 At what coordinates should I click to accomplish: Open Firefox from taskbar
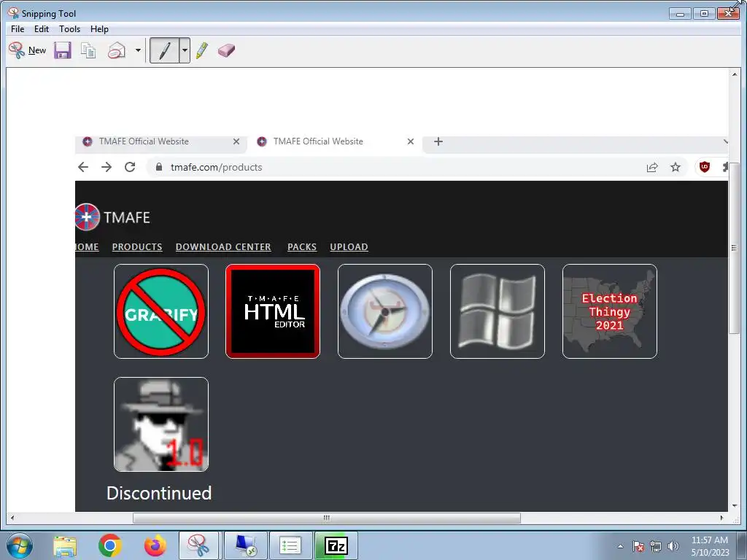pyautogui.click(x=155, y=545)
